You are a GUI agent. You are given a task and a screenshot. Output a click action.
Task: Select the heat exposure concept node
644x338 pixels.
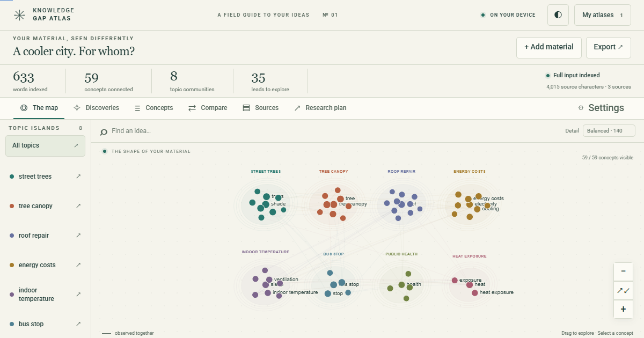475,293
